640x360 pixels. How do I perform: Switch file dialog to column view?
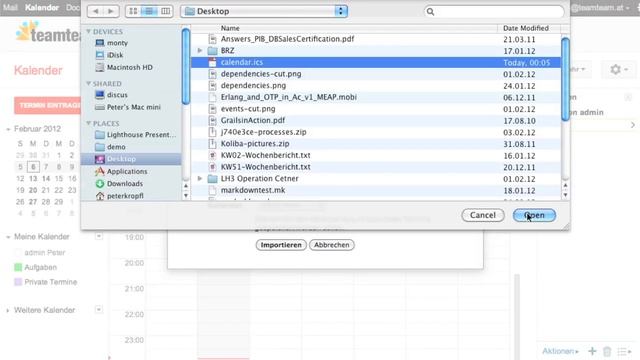[x=165, y=11]
